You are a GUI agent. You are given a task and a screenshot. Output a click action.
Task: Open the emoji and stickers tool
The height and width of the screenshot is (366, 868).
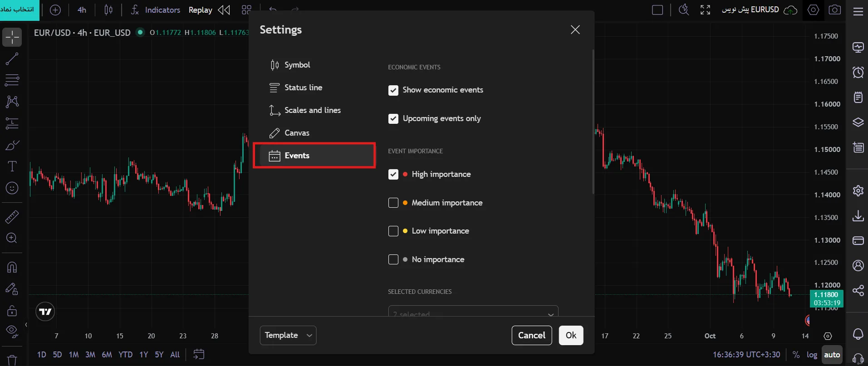point(12,188)
